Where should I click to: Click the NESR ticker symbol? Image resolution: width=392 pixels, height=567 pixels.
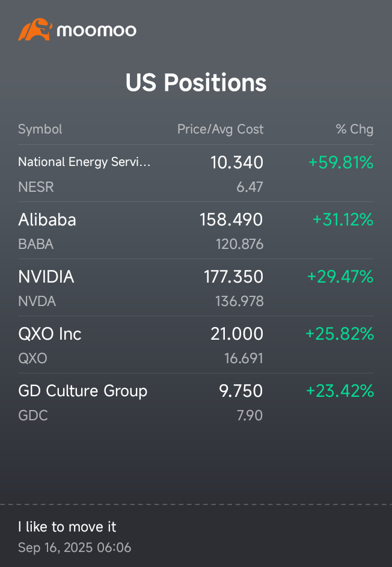pos(36,187)
